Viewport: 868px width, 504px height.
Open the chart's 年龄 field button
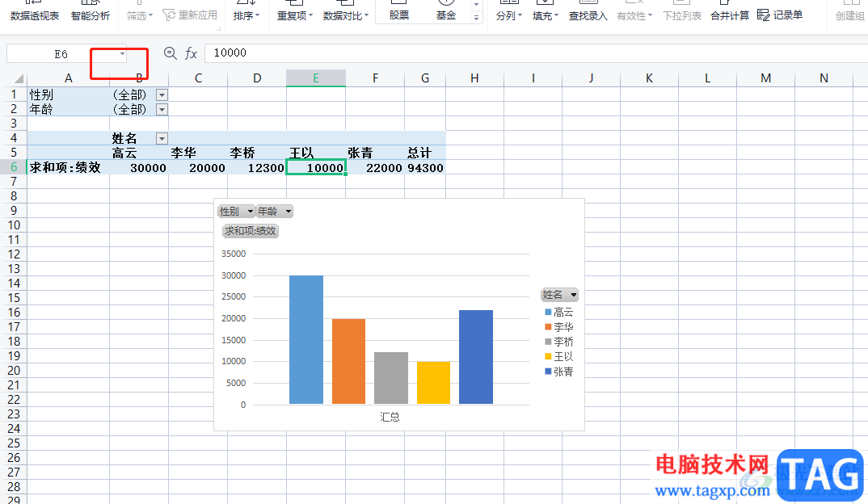click(275, 212)
